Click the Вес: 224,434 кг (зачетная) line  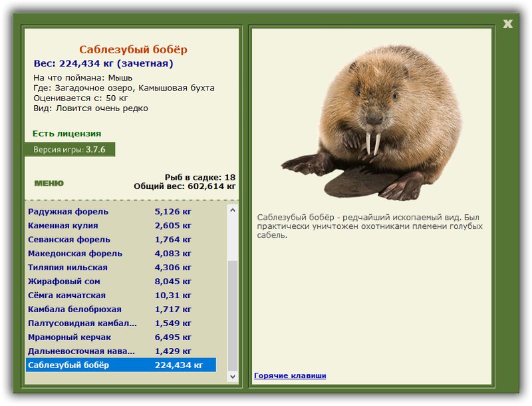pyautogui.click(x=104, y=63)
